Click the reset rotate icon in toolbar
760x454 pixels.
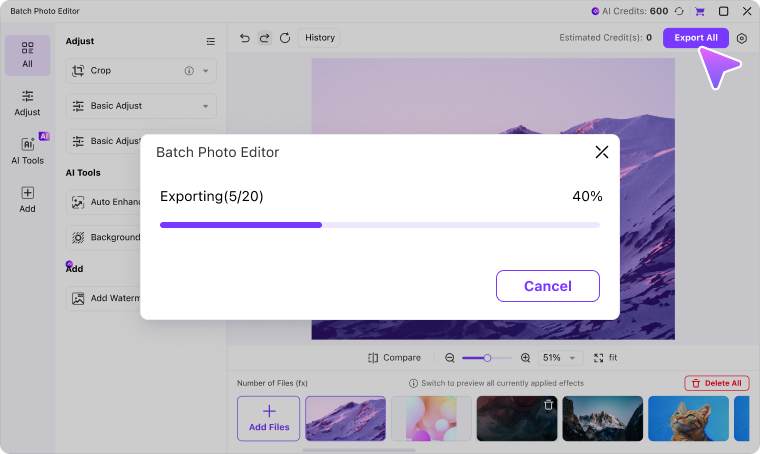tap(285, 38)
